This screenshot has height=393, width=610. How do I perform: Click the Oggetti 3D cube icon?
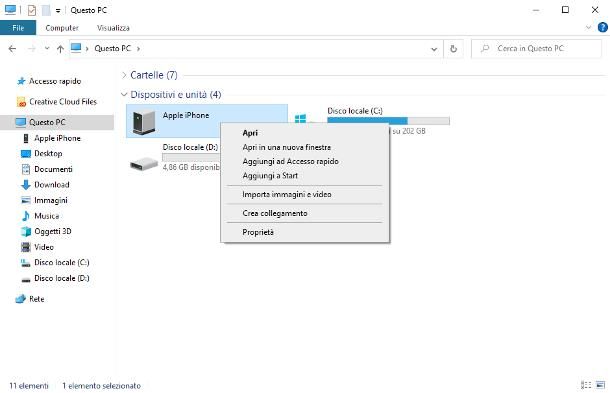pyautogui.click(x=26, y=232)
